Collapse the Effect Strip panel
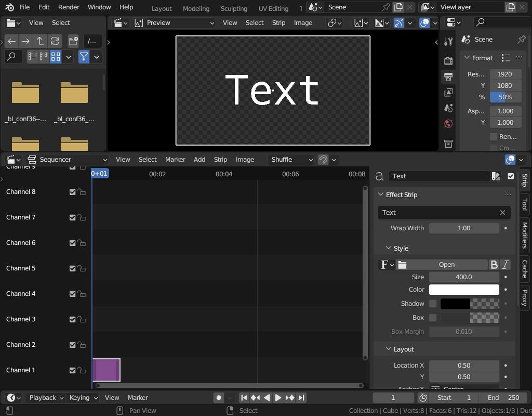This screenshot has width=532, height=416. click(x=381, y=194)
